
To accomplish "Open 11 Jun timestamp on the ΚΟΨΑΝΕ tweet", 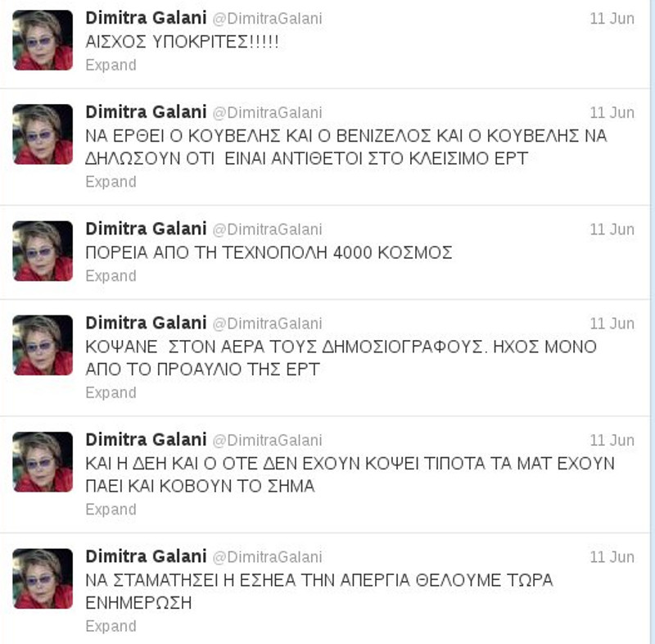I will (x=612, y=324).
